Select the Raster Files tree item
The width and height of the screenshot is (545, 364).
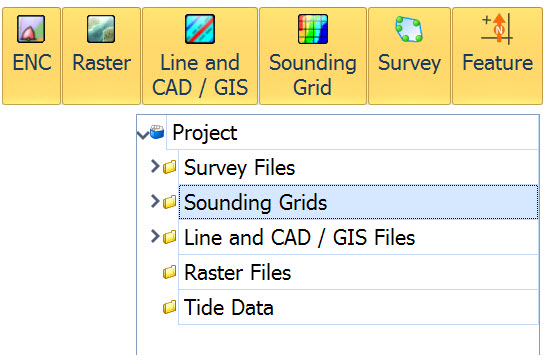[x=358, y=272]
